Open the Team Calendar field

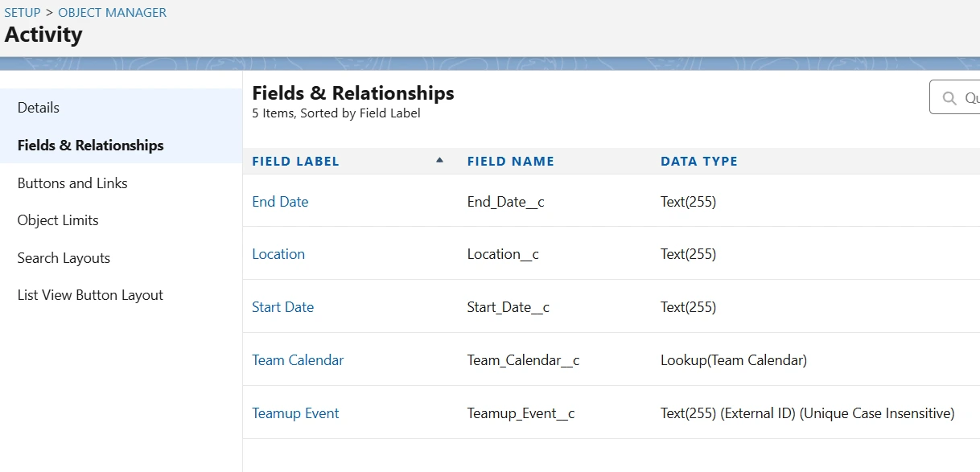[298, 360]
